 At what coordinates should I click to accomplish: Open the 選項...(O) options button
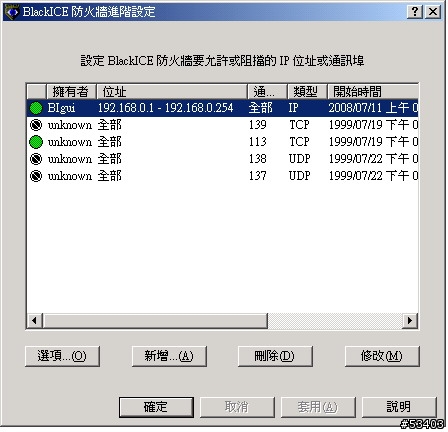[62, 356]
